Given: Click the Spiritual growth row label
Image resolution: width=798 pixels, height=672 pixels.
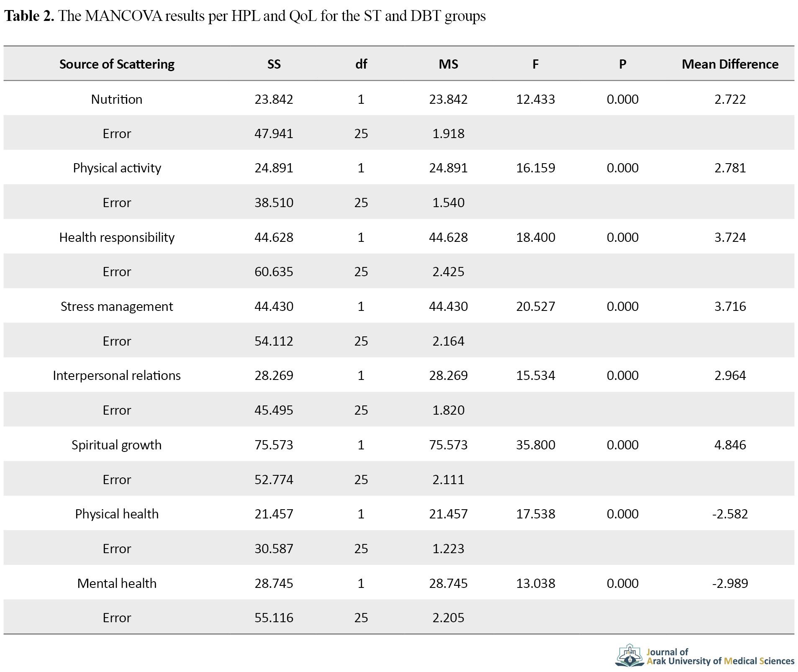Looking at the screenshot, I should (x=117, y=445).
